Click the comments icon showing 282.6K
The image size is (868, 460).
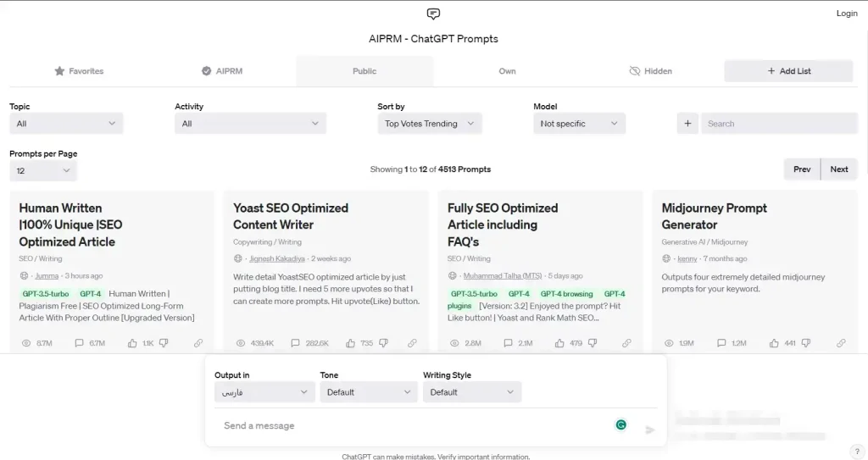tap(295, 343)
